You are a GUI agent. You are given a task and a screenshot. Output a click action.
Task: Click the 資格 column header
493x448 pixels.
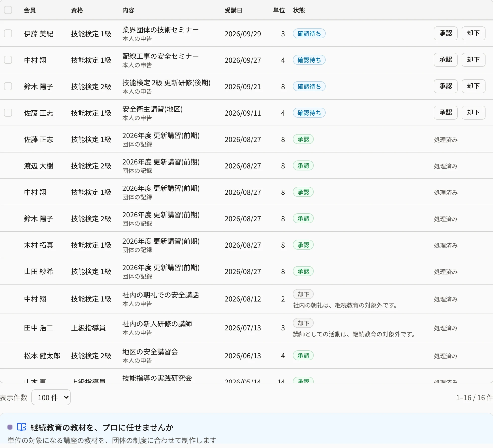pos(77,10)
